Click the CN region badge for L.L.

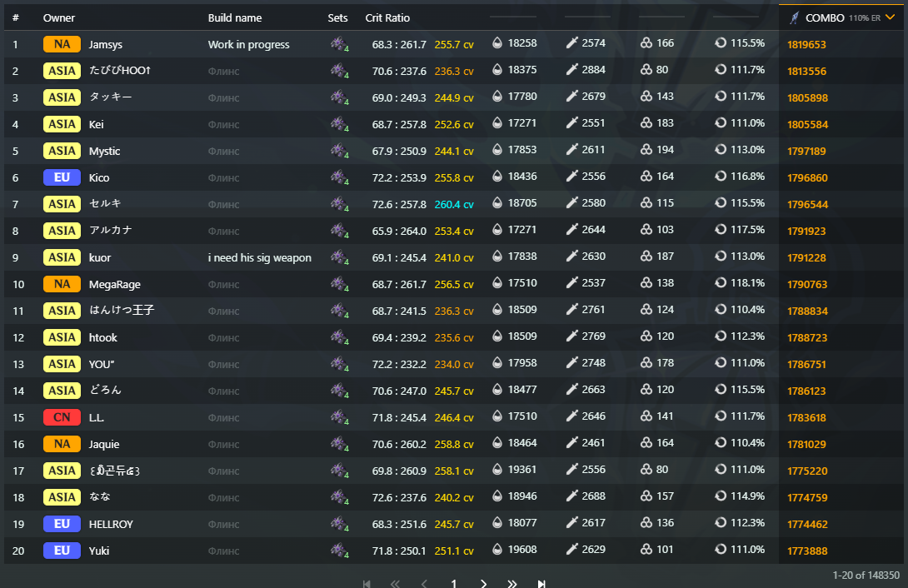tap(62, 417)
